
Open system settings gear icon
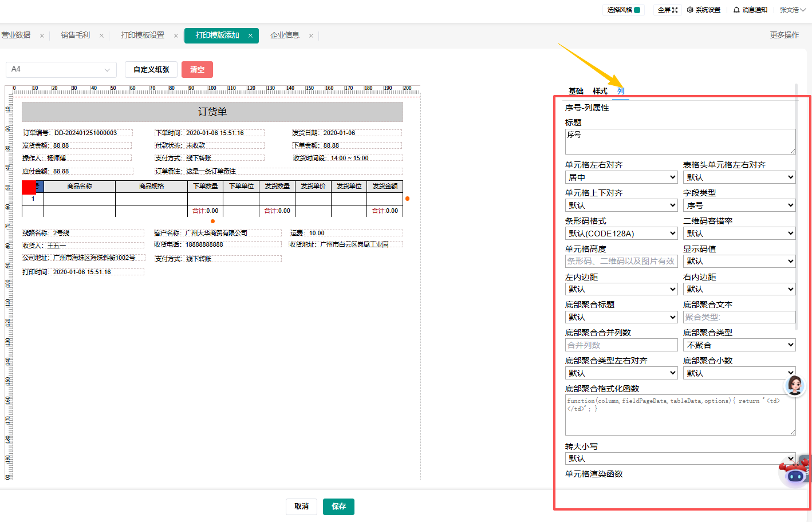click(690, 10)
